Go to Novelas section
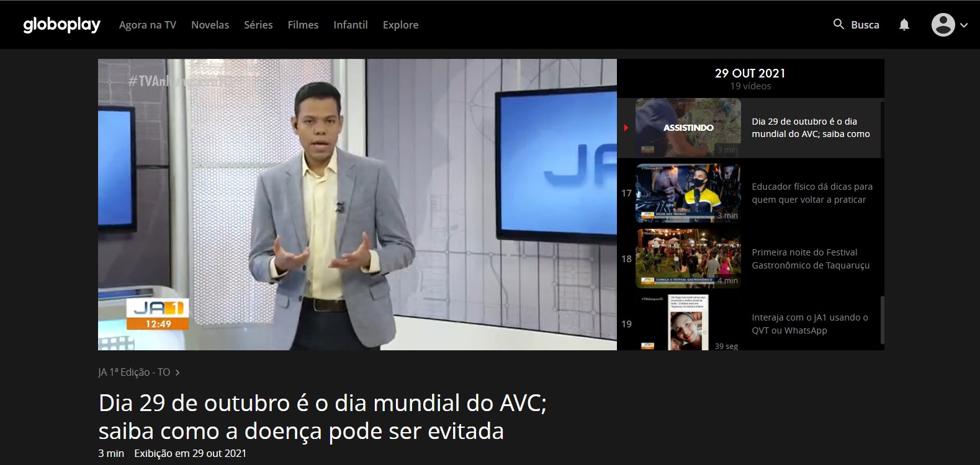The image size is (980, 465). 210,25
